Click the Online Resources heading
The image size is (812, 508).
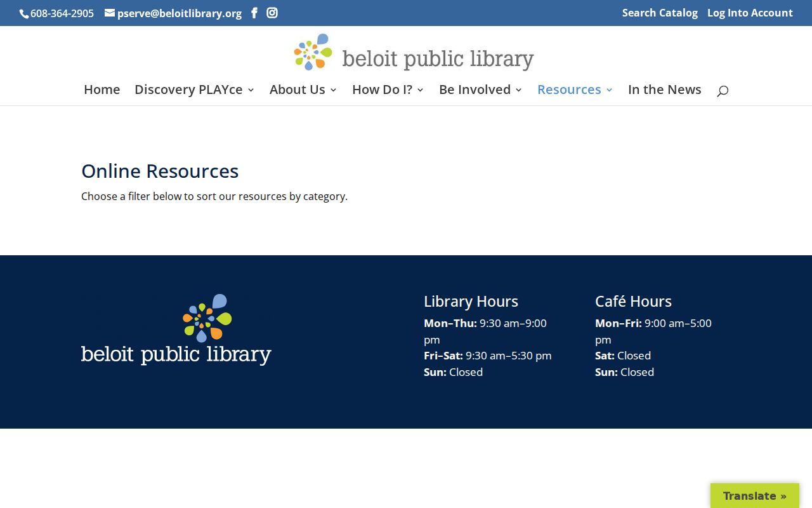point(160,171)
